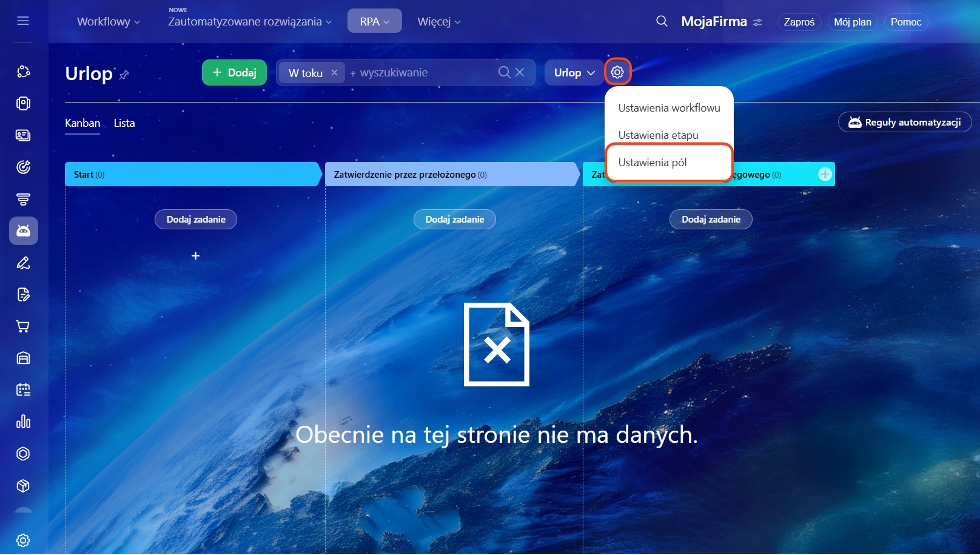Click the top bar search magnifier
The image size is (980, 555).
click(662, 21)
